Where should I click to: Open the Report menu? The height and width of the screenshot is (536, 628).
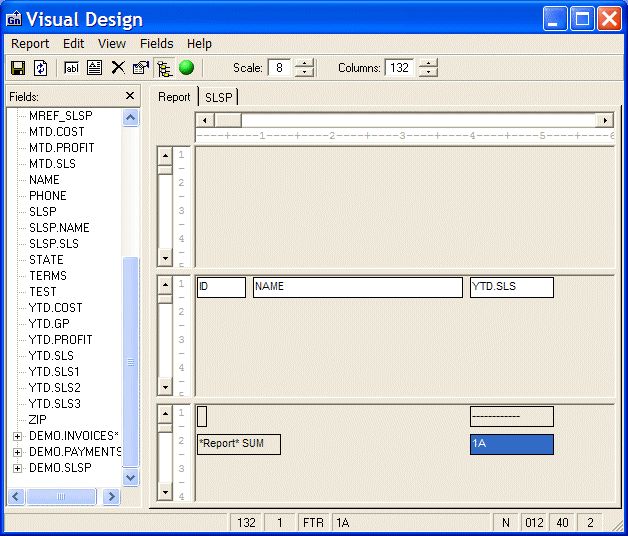coord(30,44)
